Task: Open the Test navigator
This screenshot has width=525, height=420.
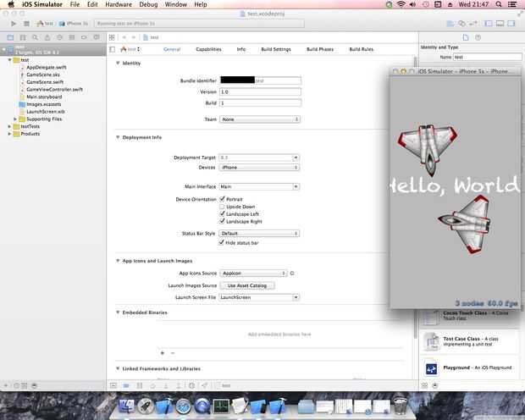Action: 59,37
